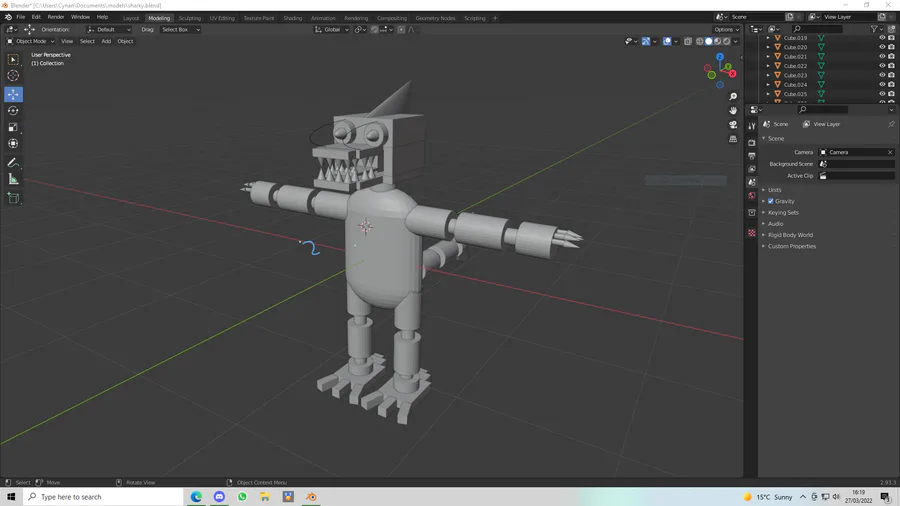Open viewport Options dropdown
The image size is (900, 506).
[726, 30]
